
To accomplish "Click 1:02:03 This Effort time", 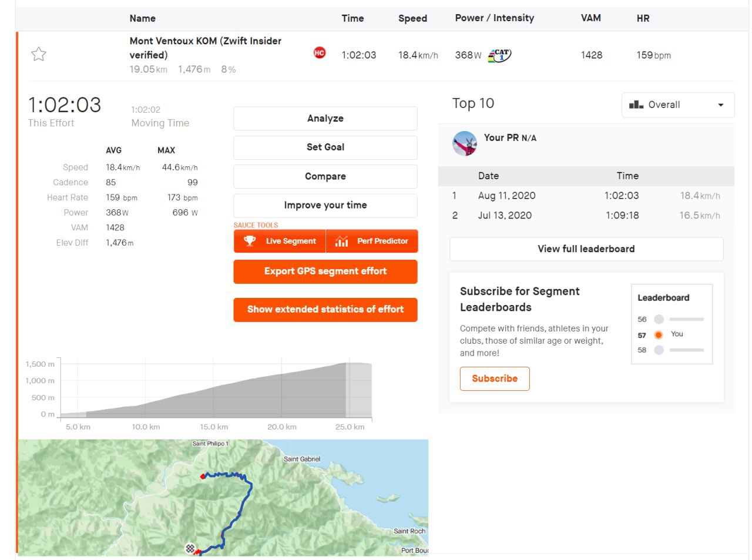I will coord(65,105).
